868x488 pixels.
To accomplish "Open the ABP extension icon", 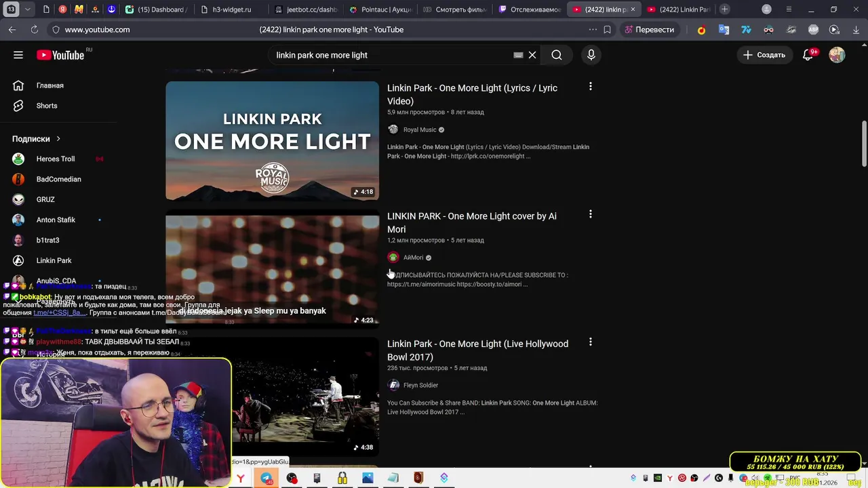I will tap(813, 30).
